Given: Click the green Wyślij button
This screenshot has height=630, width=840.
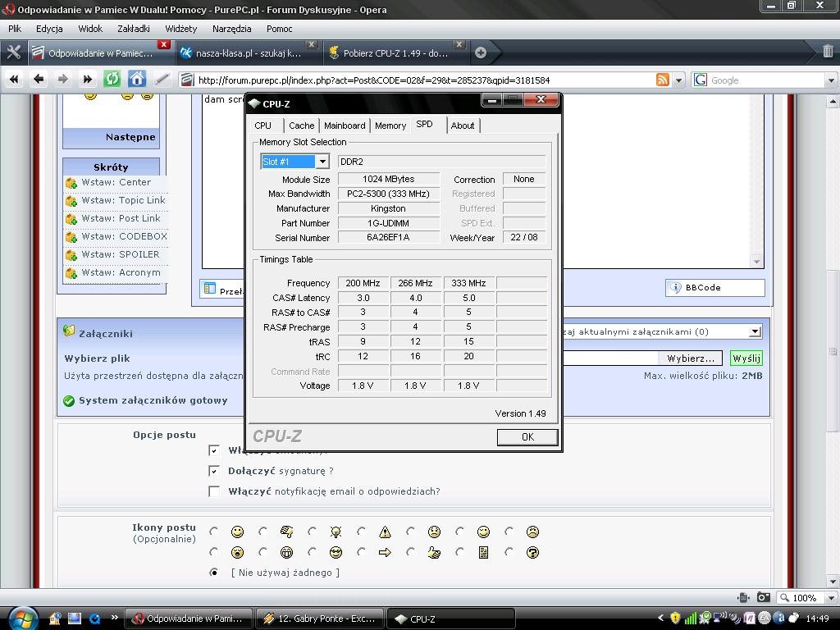Looking at the screenshot, I should point(746,358).
